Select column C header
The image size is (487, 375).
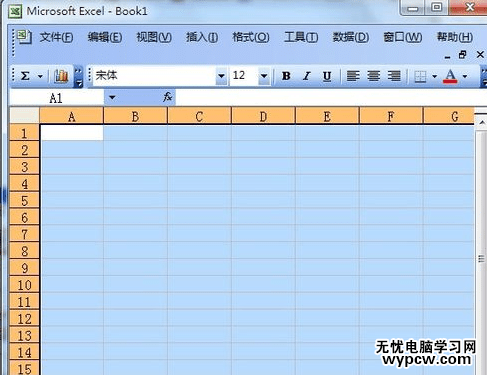pyautogui.click(x=199, y=117)
